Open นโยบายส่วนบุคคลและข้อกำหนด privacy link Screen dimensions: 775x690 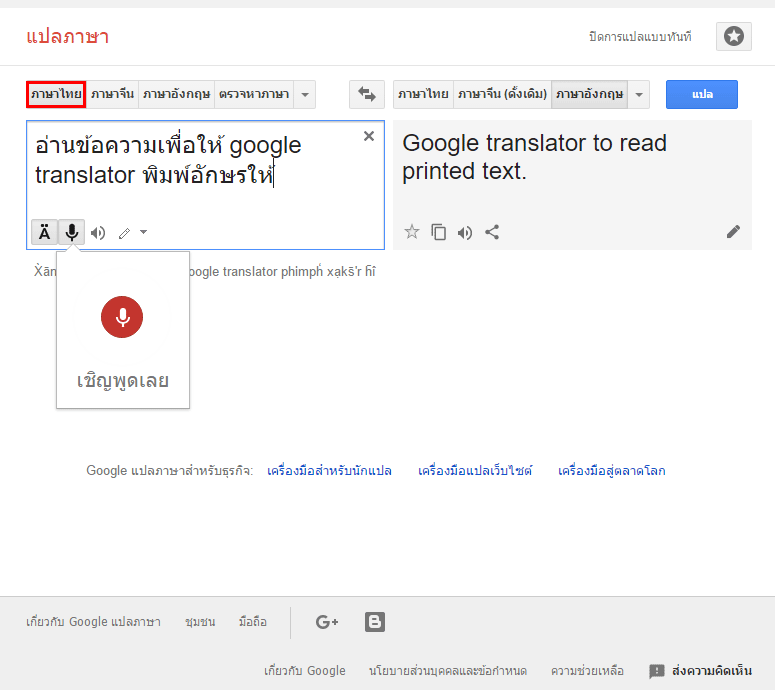point(448,671)
